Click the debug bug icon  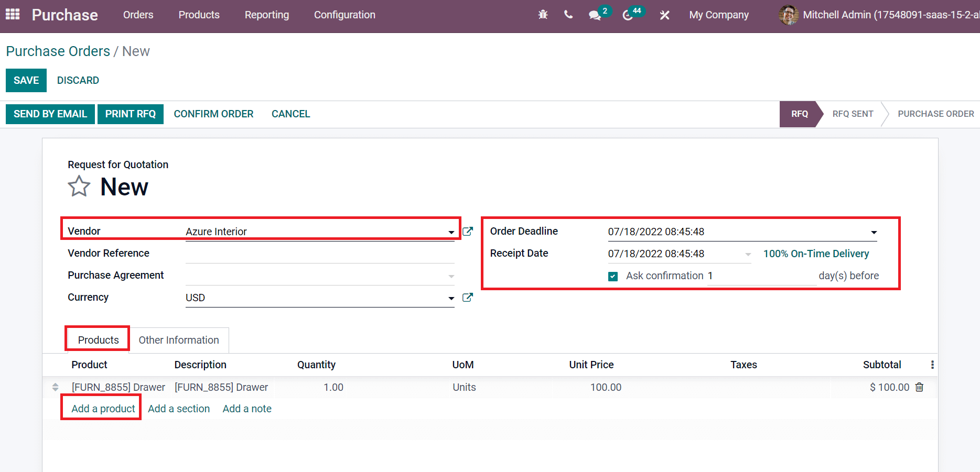pyautogui.click(x=543, y=15)
